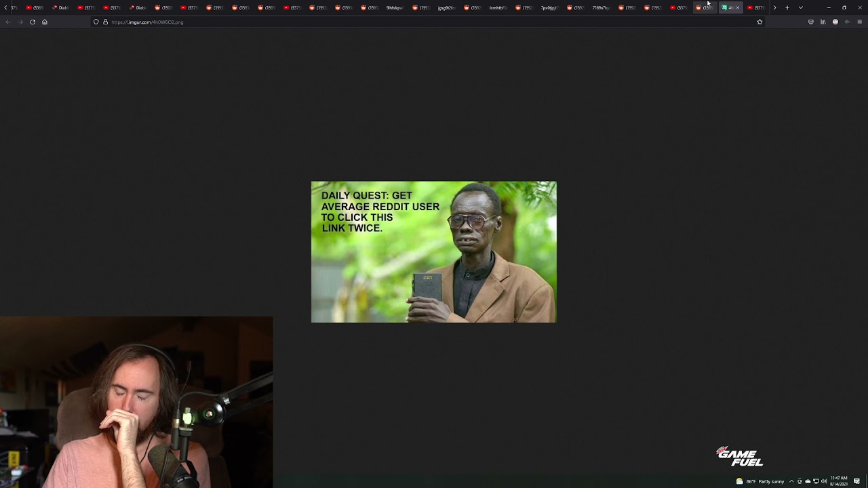The height and width of the screenshot is (488, 868).
Task: Go back to the previous page
Action: (x=8, y=22)
